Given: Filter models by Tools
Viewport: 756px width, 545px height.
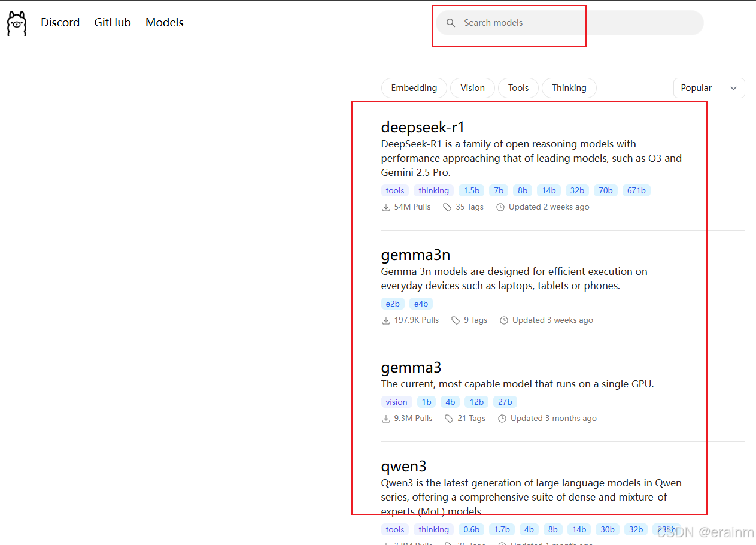Looking at the screenshot, I should pyautogui.click(x=518, y=88).
